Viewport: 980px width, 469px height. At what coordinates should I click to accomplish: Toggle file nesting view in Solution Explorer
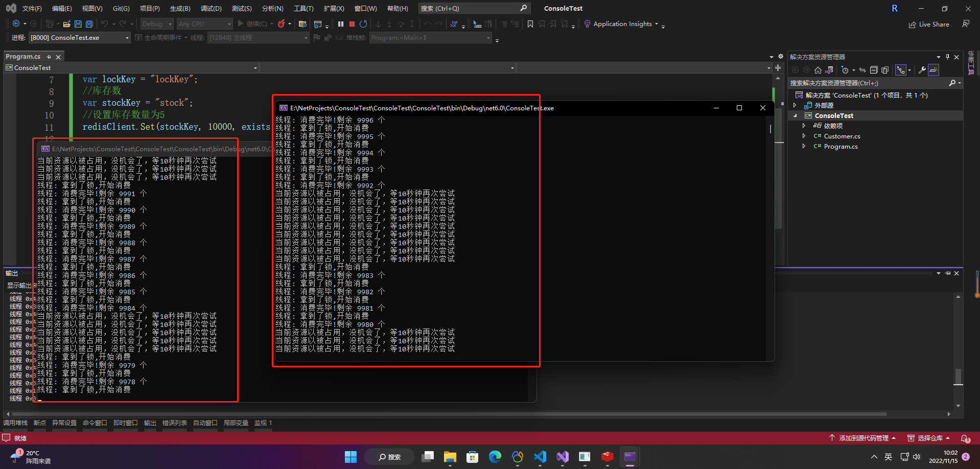900,70
